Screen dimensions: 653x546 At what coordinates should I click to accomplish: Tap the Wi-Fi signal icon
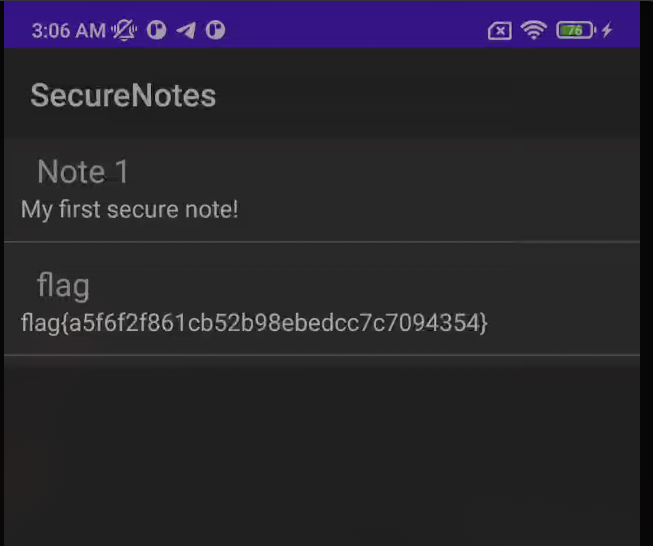click(534, 30)
